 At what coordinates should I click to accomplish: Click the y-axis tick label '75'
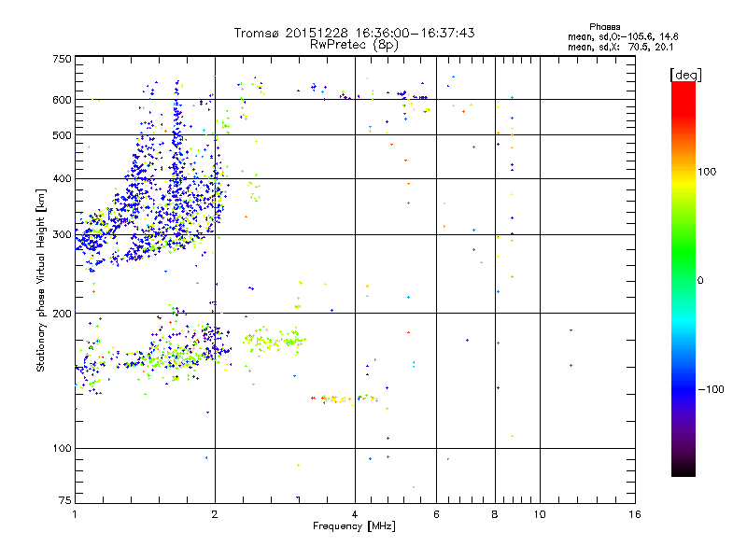[65, 500]
